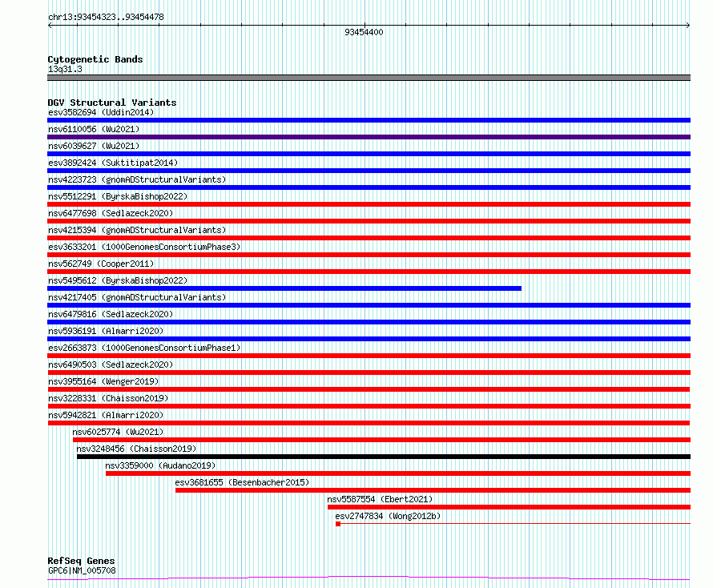The image size is (713, 588).
Task: Select nsv5942821 (Almarri2020) label
Action: pos(106,415)
